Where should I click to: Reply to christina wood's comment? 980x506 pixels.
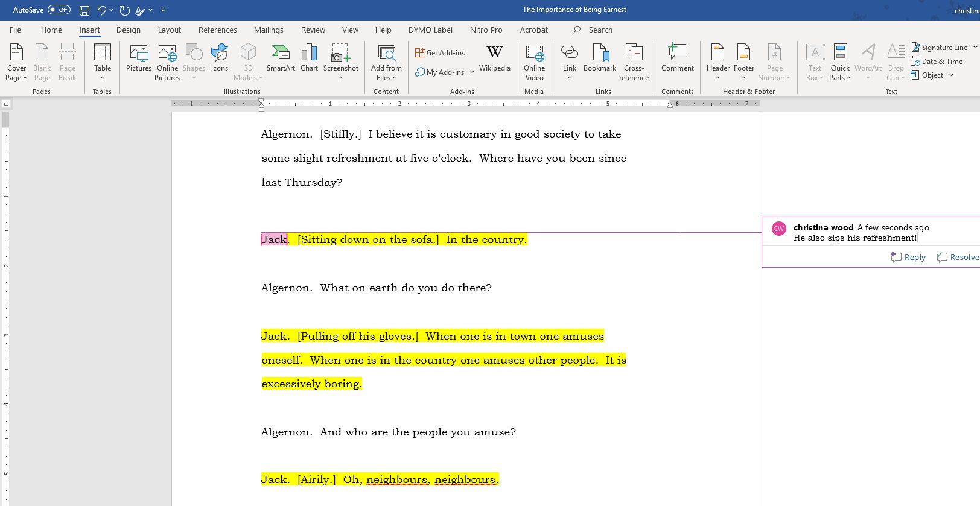(908, 257)
